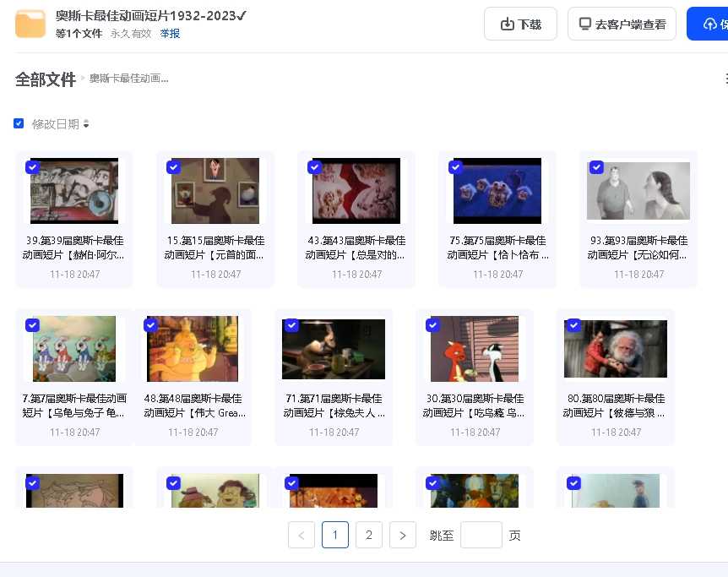728x577 pixels.
Task: Open thumbnail of 7.第7届 rabbits video
Action: [74, 349]
